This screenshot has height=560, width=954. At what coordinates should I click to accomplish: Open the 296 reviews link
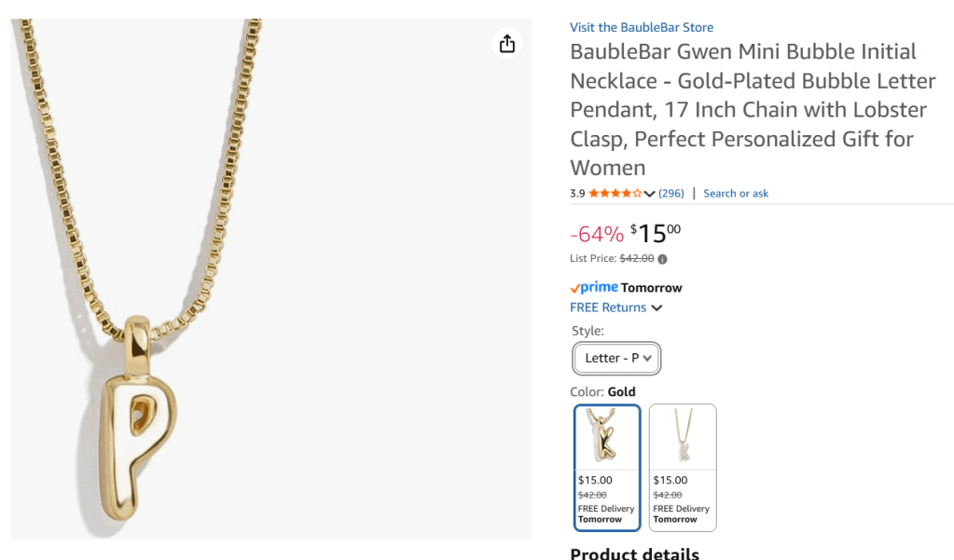pos(671,194)
